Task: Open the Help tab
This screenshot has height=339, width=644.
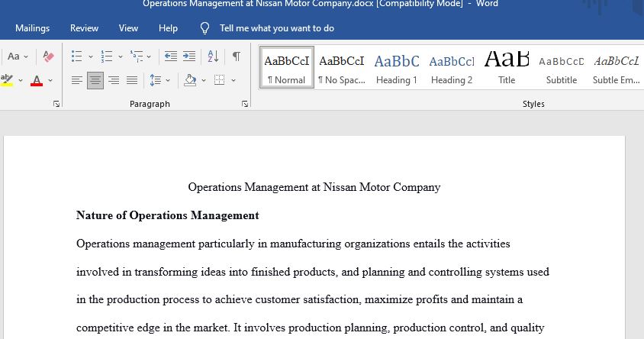Action: [168, 28]
